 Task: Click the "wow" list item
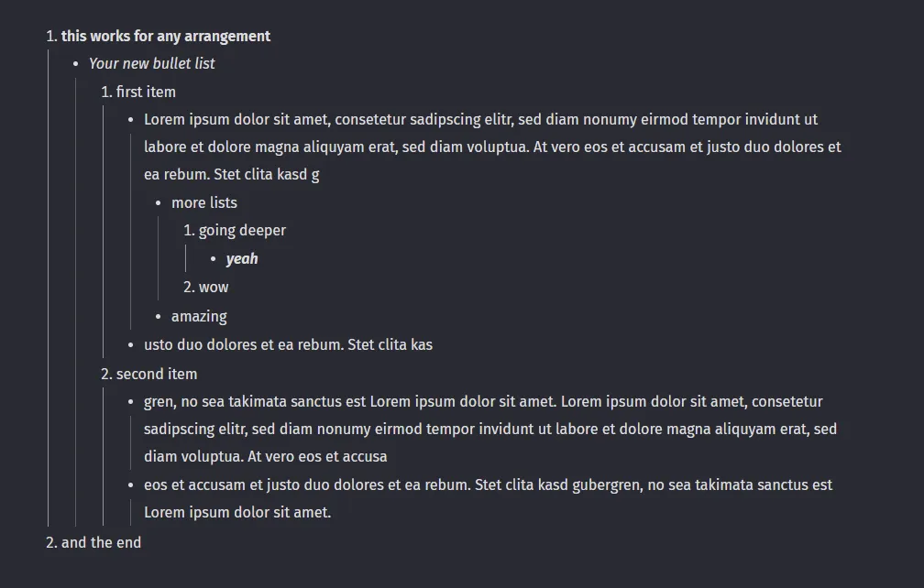pos(214,288)
